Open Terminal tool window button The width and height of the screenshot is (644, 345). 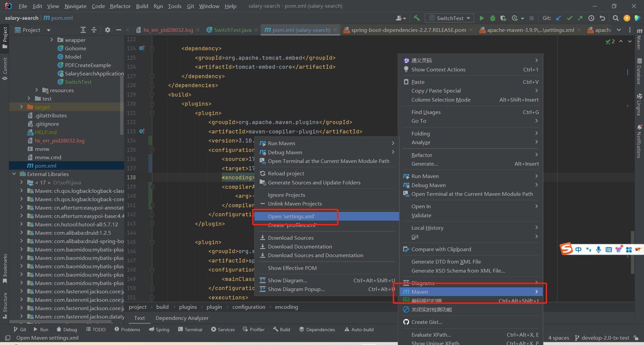click(190, 329)
